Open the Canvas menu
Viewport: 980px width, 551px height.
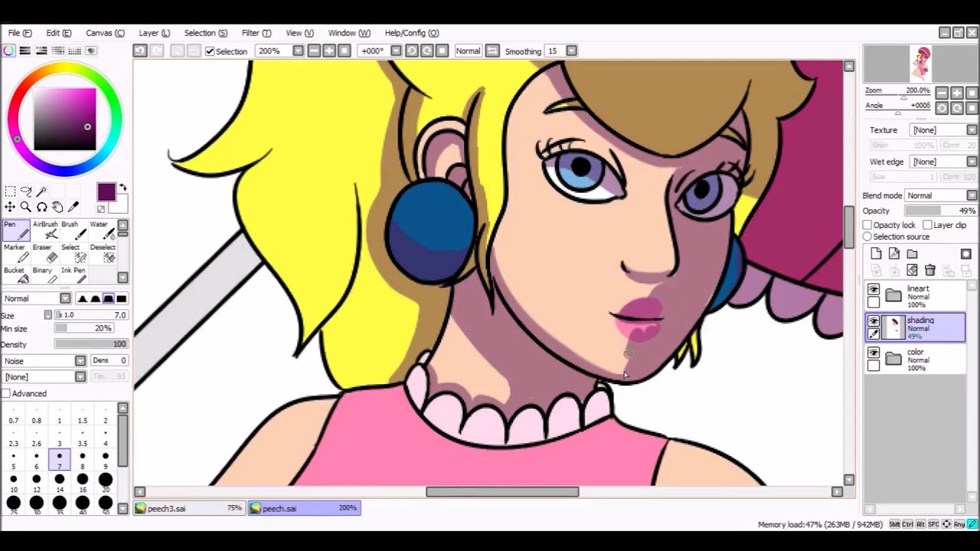pos(105,33)
